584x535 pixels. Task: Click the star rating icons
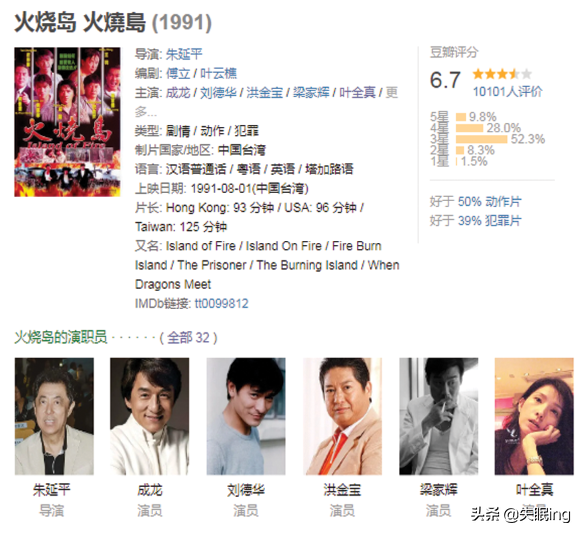click(x=502, y=74)
